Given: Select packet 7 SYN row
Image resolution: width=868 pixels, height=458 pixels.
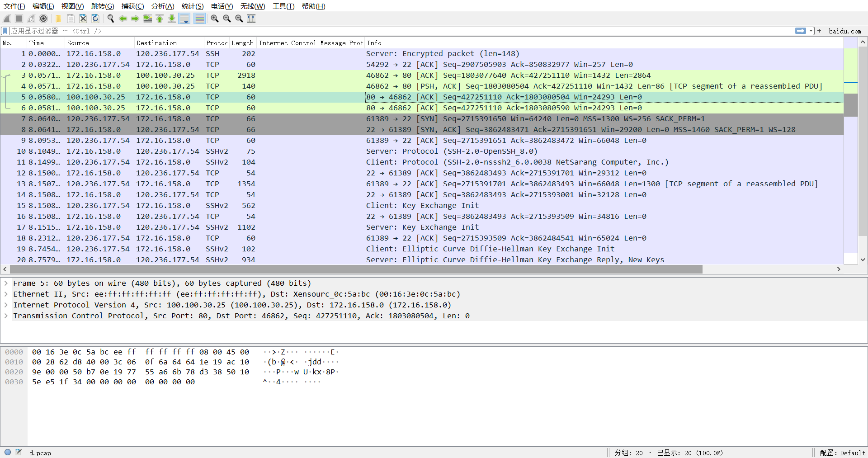Looking at the screenshot, I should coord(422,118).
